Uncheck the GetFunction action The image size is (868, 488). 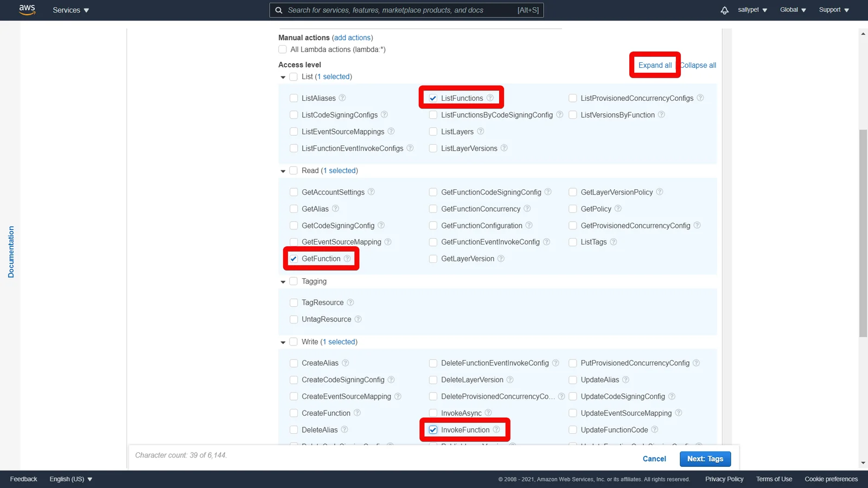coord(293,259)
